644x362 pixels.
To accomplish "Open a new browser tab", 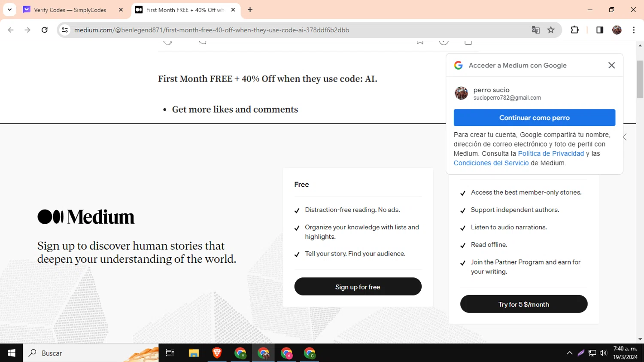I will click(250, 10).
